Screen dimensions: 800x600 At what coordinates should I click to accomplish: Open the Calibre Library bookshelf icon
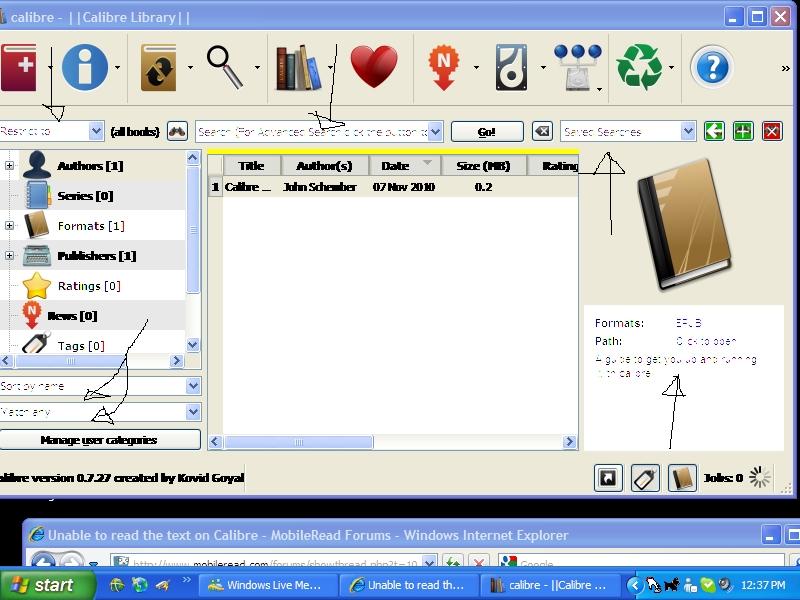click(x=298, y=67)
